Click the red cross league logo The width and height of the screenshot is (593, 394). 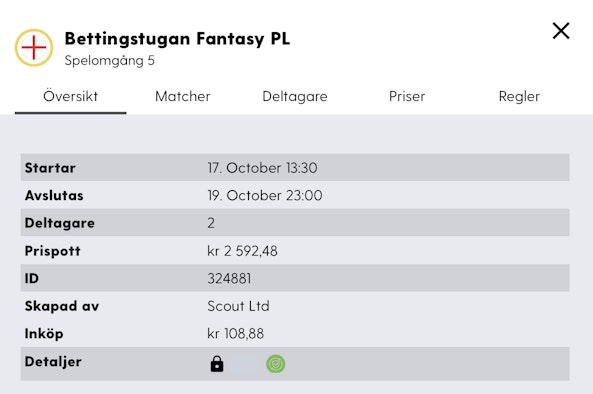(34, 48)
